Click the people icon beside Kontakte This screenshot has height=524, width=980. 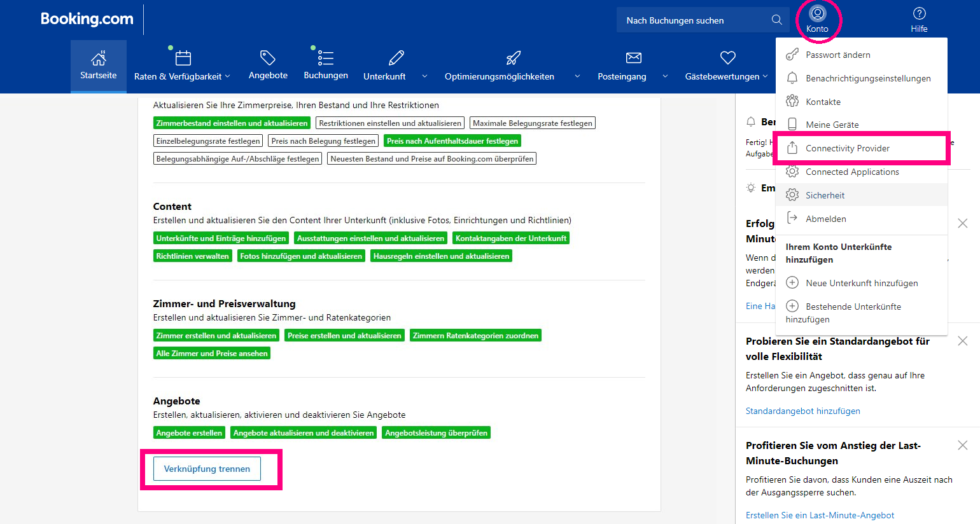point(792,101)
